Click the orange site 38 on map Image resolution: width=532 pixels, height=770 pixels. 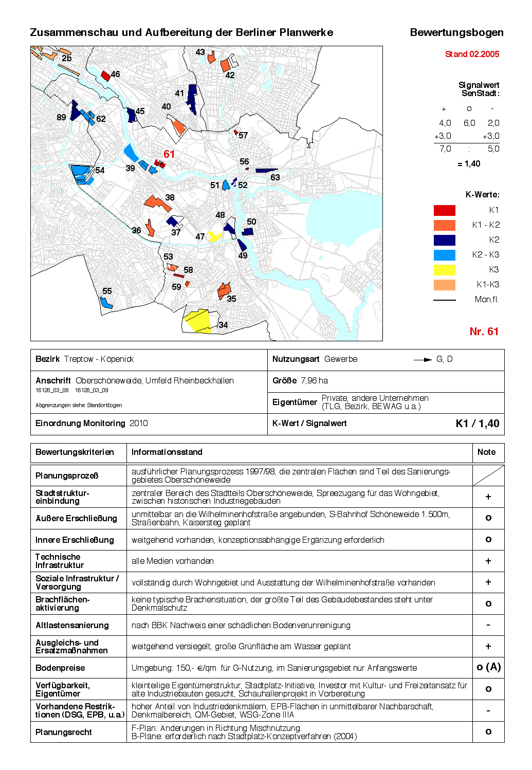point(157,203)
